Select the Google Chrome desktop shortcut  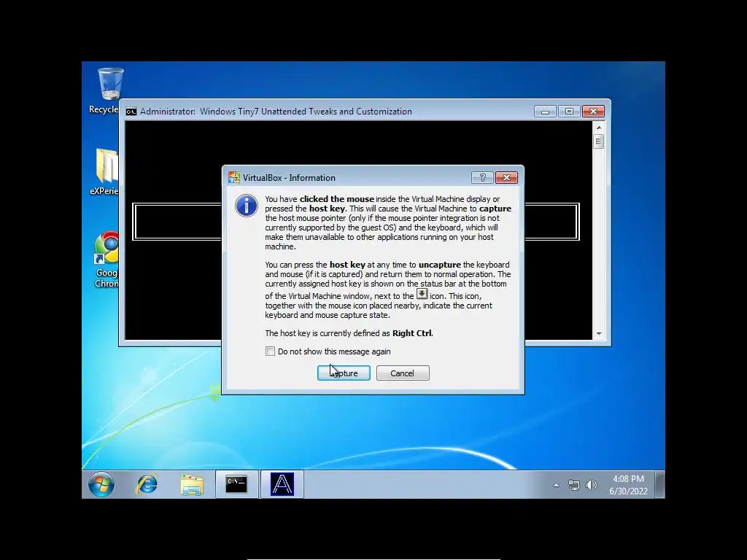pyautogui.click(x=107, y=260)
